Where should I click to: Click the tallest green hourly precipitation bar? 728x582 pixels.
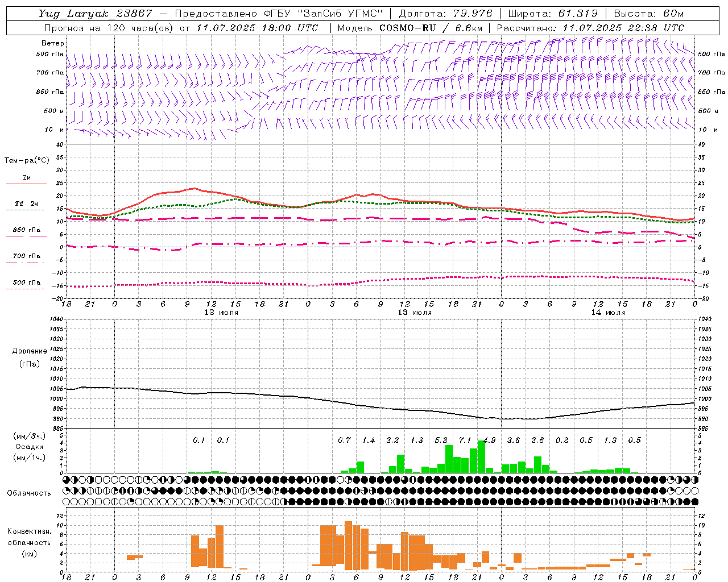(481, 457)
